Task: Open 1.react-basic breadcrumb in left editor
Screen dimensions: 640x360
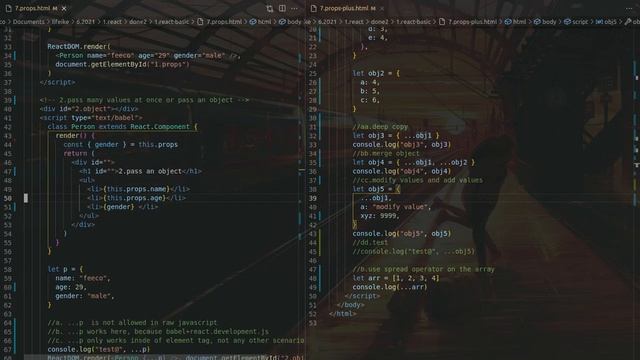Action: pos(172,22)
